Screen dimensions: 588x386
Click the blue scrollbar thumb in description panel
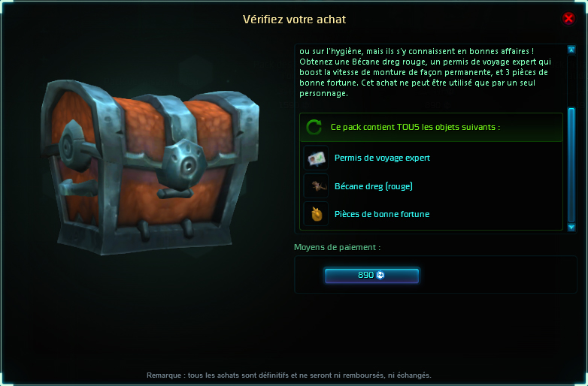click(571, 164)
